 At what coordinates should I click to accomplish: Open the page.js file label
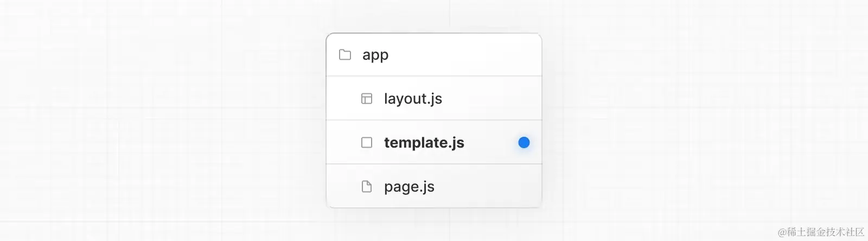tap(409, 187)
